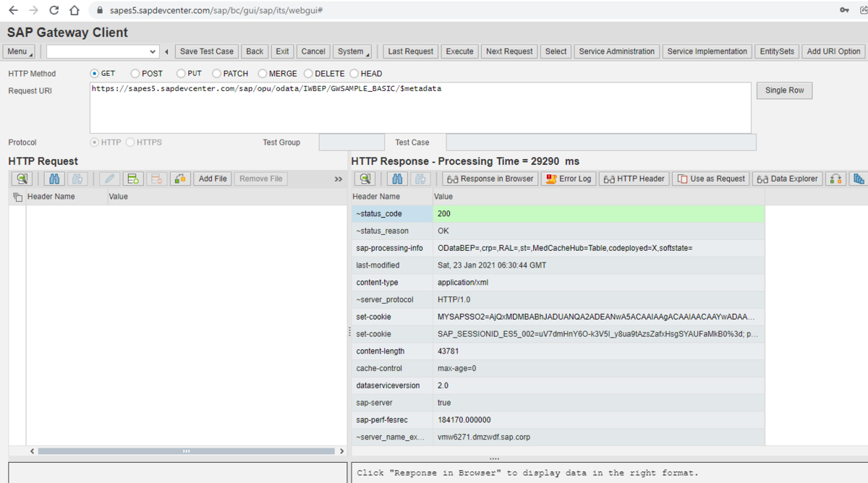
Task: Click Find Next icon in HTTP Request toolbar
Action: tap(77, 179)
